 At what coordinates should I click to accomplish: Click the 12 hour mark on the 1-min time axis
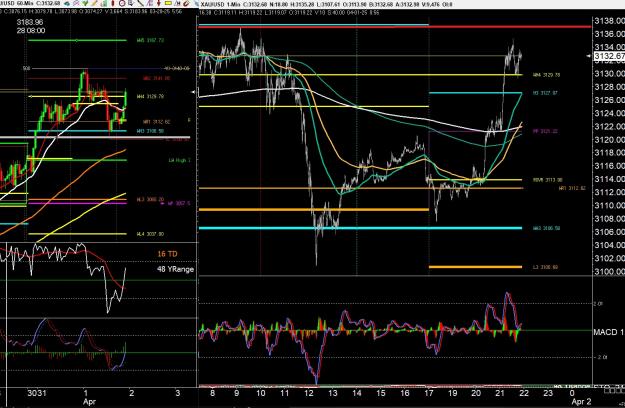coord(309,393)
